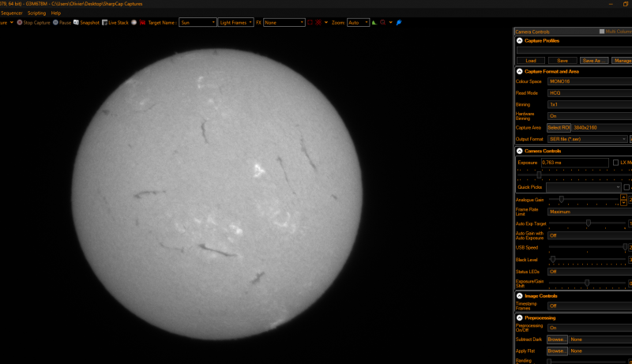This screenshot has width=632, height=364.
Task: Tick the checkbox next to Quick Picks
Action: pyautogui.click(x=626, y=187)
